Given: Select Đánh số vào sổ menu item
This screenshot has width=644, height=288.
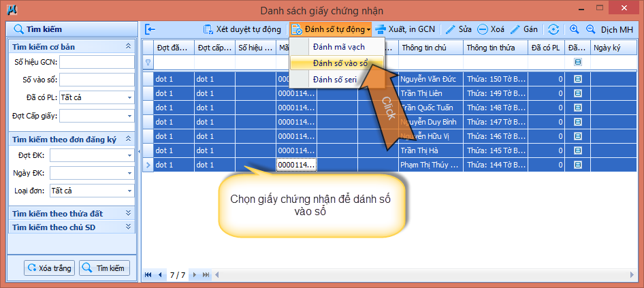Looking at the screenshot, I should (x=340, y=63).
